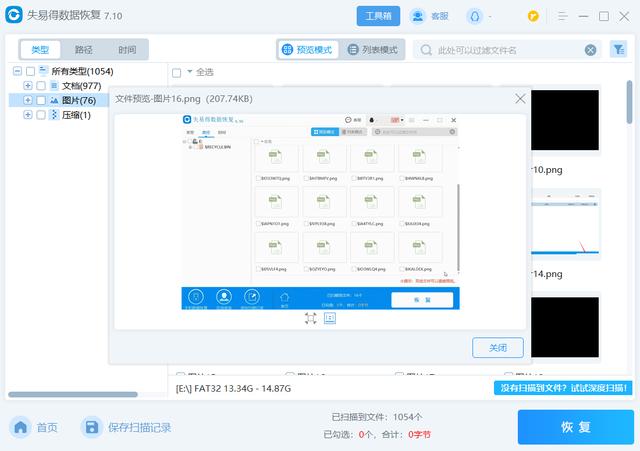640x451 pixels.
Task: Click the 没有扫描到文件？试试深度扫描 link
Action: [563, 388]
